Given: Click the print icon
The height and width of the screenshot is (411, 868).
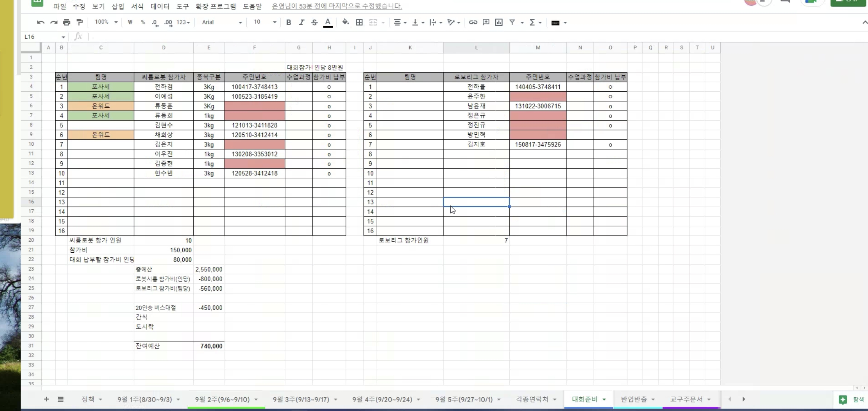Looking at the screenshot, I should coord(67,22).
